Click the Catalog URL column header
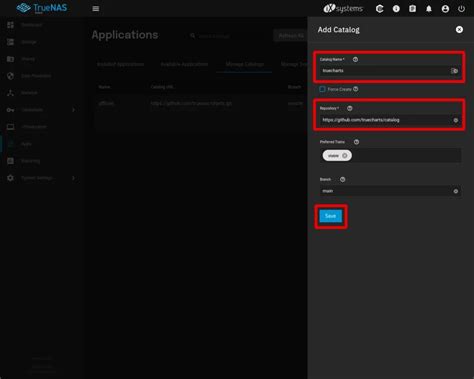The image size is (474, 379). point(162,87)
